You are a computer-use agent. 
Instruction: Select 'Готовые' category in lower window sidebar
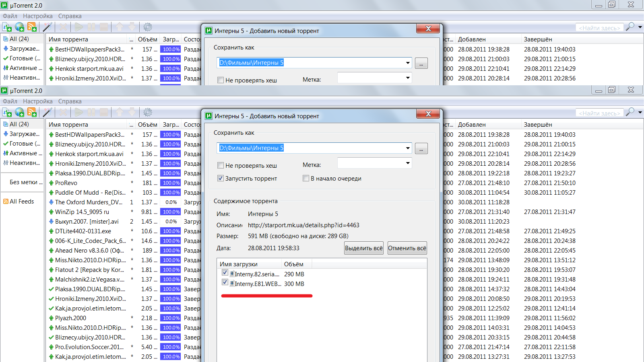[22, 144]
